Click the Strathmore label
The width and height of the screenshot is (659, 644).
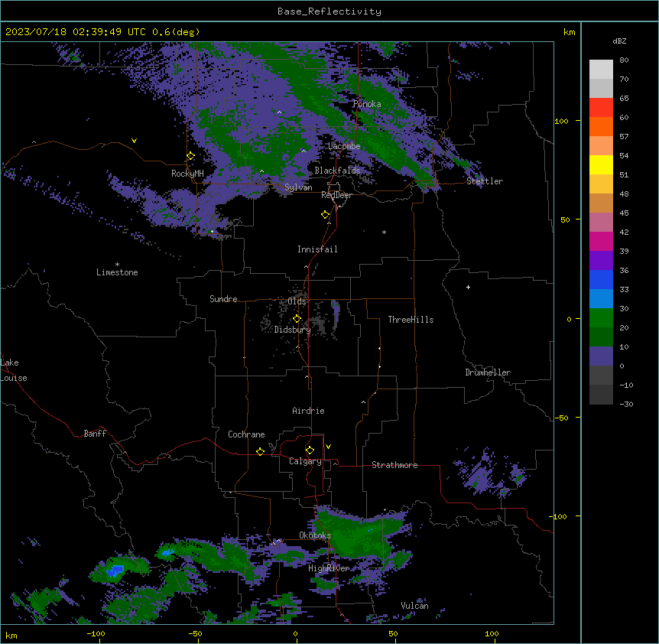point(394,465)
